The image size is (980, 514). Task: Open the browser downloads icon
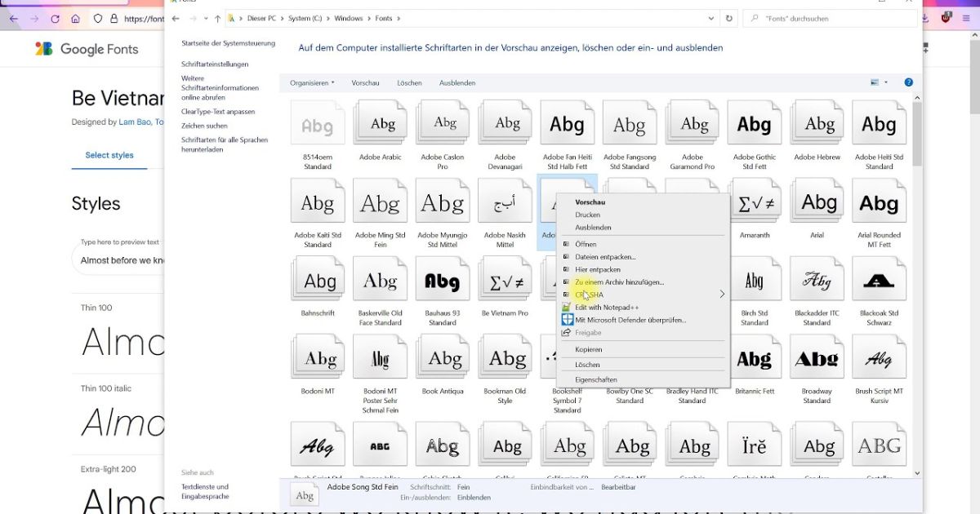(x=924, y=17)
